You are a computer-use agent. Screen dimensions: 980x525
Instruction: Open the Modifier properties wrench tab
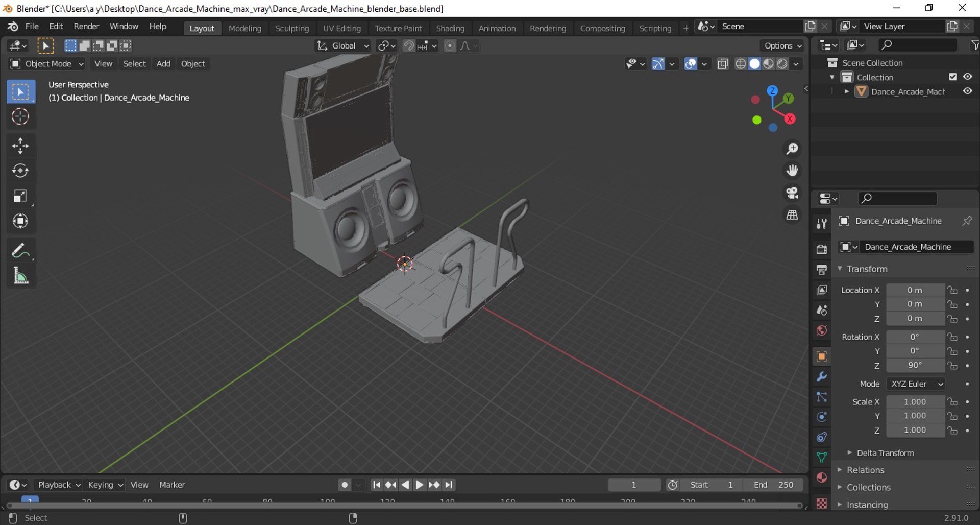click(821, 377)
